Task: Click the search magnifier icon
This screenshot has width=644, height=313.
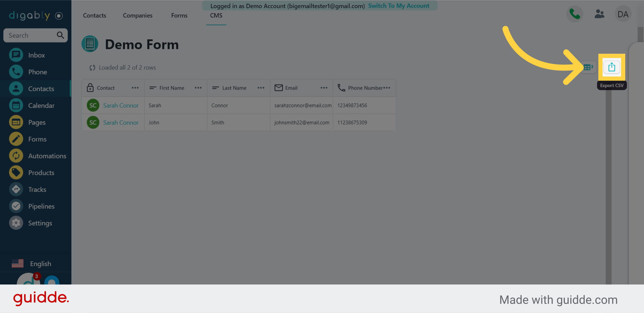Action: 60,35
